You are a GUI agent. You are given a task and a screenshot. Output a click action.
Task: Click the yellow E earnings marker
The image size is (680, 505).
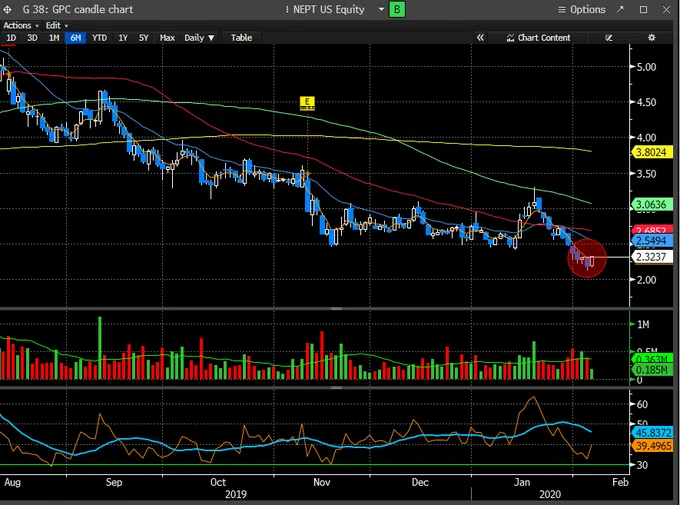(x=307, y=103)
